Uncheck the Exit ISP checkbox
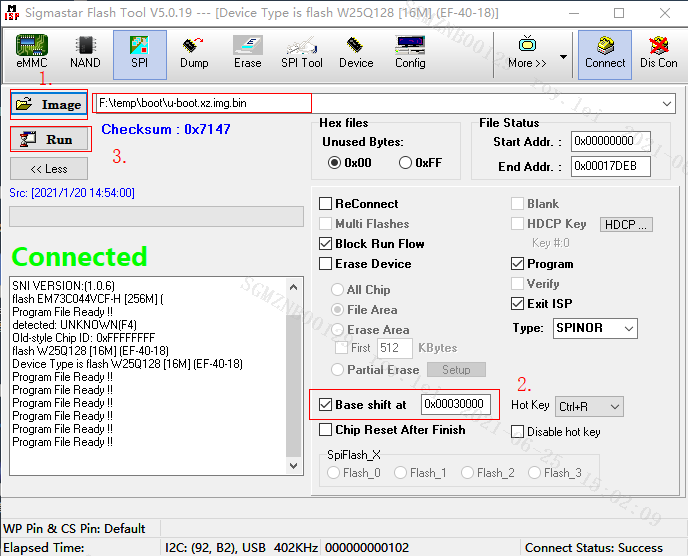Screen dimensions: 688x556 517,304
